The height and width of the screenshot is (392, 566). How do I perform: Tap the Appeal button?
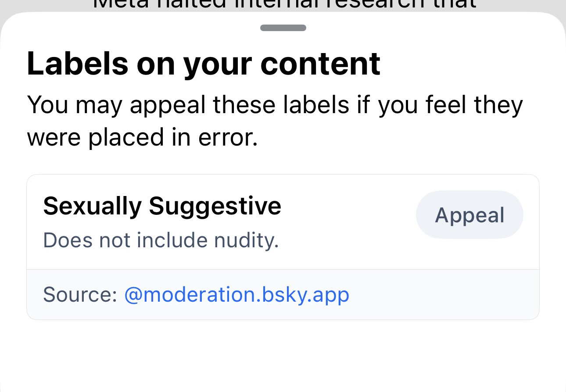coord(469,215)
